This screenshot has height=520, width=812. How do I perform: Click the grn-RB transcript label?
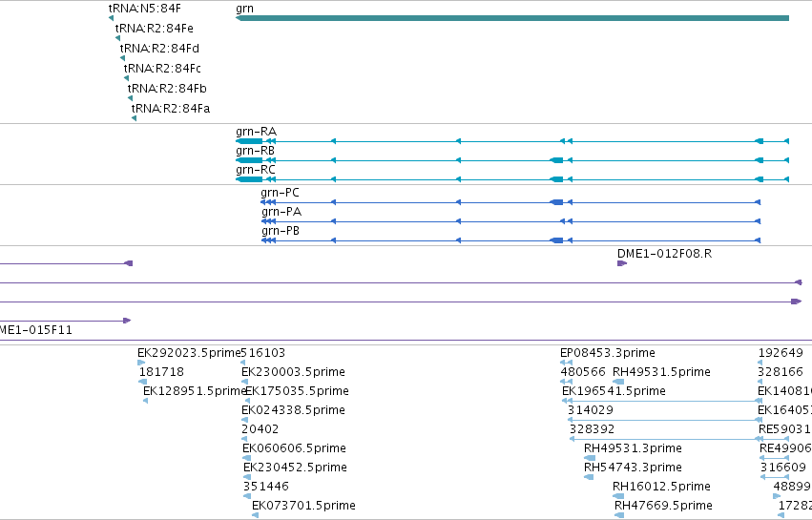pos(256,150)
